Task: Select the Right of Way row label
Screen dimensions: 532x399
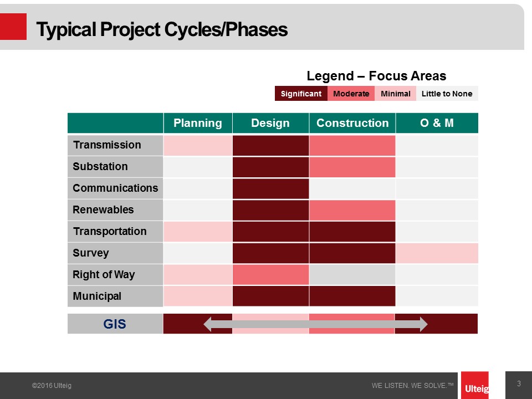Action: [115, 274]
